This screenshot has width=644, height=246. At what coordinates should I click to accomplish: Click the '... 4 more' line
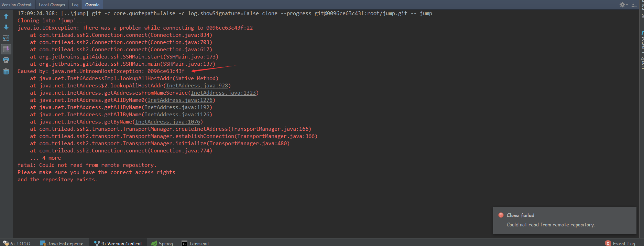tap(45, 158)
